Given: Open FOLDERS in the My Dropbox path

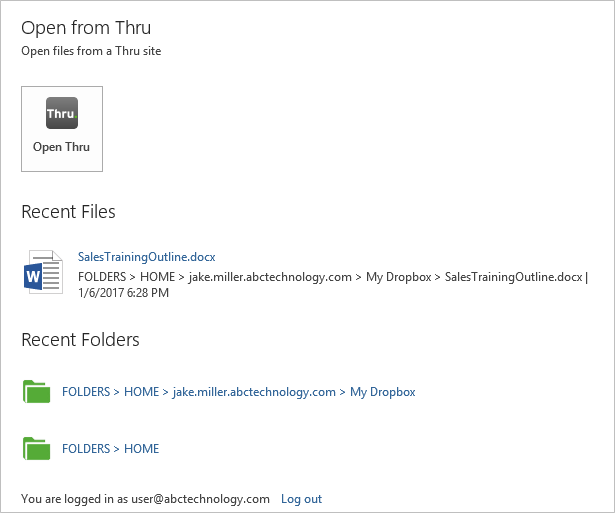Looking at the screenshot, I should pos(86,392).
